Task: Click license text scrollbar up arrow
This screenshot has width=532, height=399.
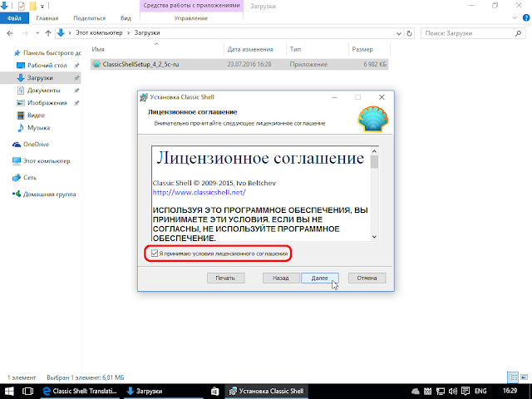Action: click(374, 151)
